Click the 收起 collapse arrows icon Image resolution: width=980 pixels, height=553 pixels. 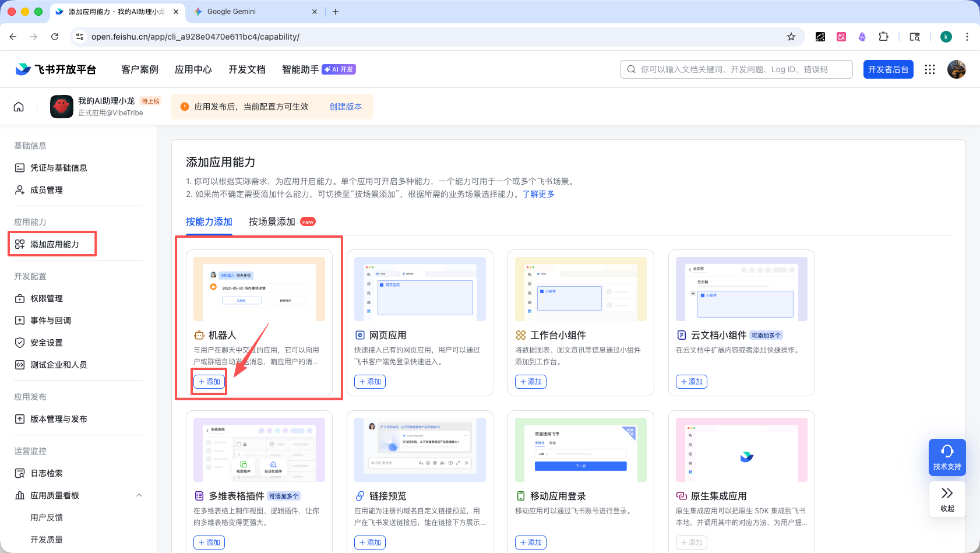coord(947,499)
